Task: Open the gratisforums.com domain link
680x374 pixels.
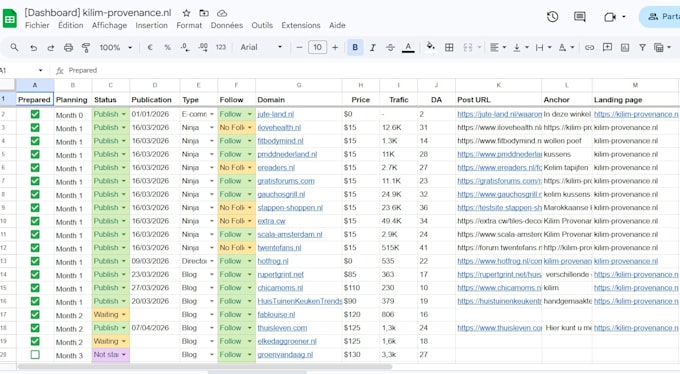Action: click(x=286, y=181)
